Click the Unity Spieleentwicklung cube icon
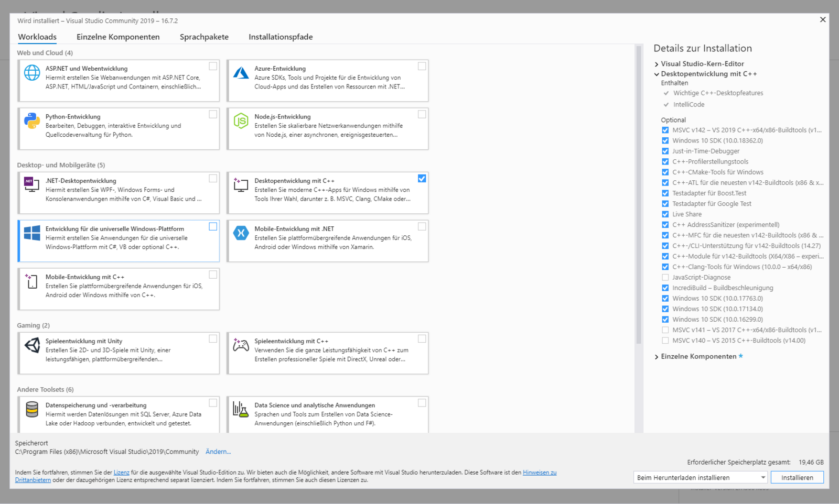This screenshot has height=504, width=839. point(32,345)
